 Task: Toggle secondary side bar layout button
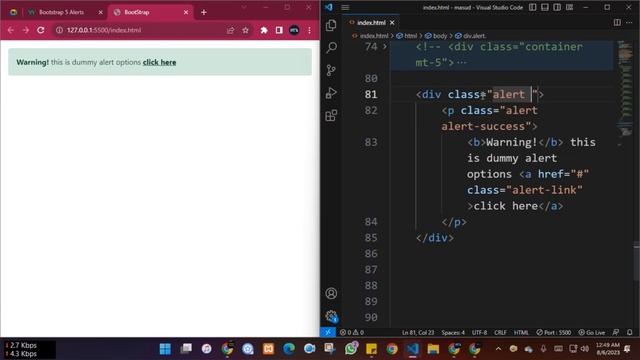click(x=557, y=7)
